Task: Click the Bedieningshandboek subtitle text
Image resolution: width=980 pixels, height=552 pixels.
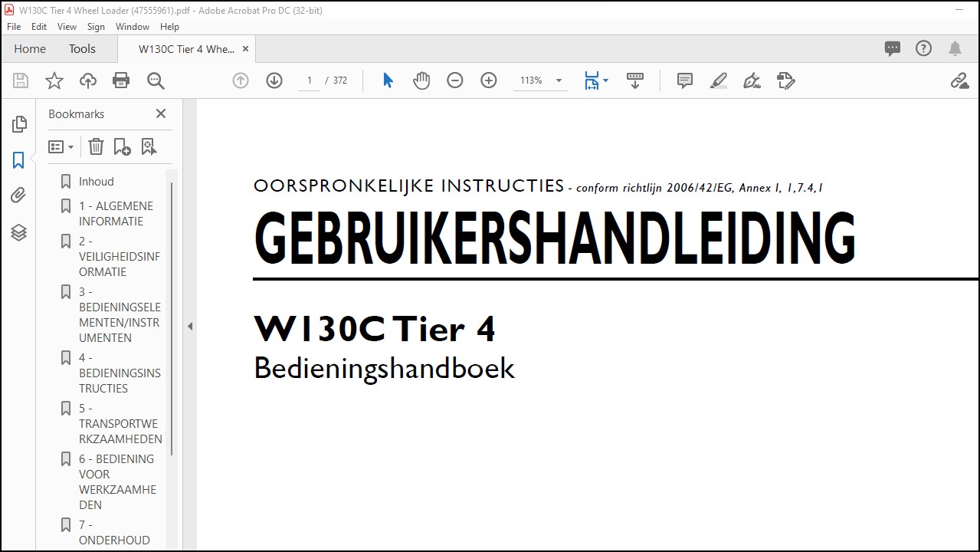Action: [384, 369]
